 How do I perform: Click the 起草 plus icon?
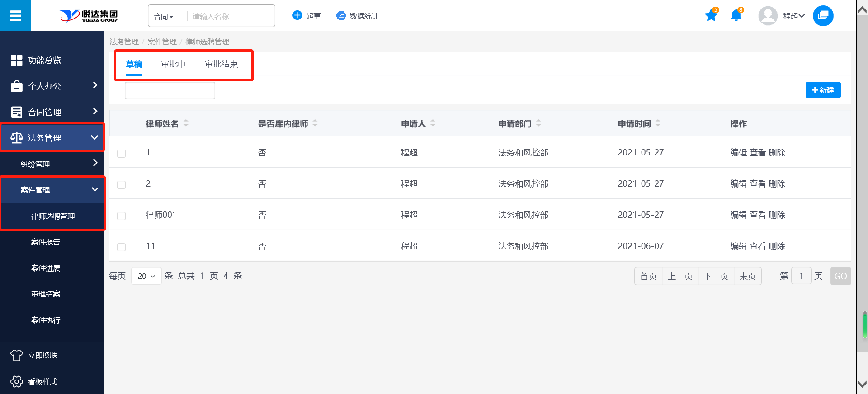coord(297,16)
